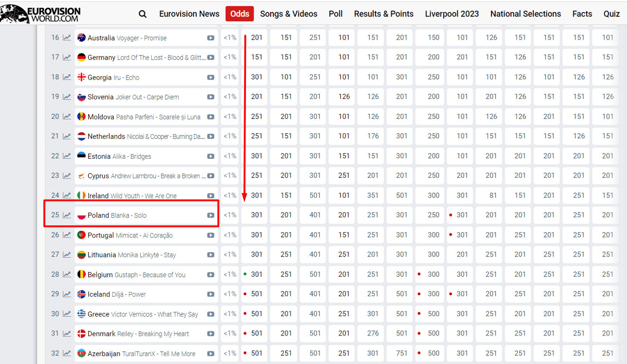Go to National Selections

click(x=526, y=14)
